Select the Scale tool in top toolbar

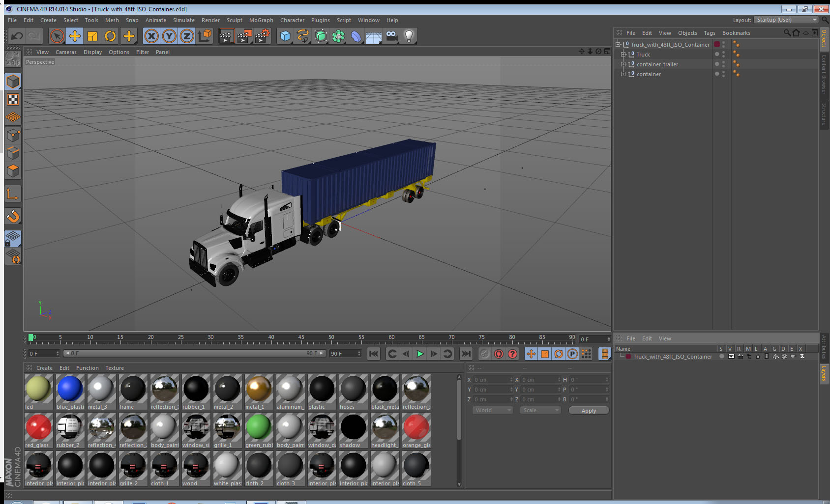[x=92, y=36]
